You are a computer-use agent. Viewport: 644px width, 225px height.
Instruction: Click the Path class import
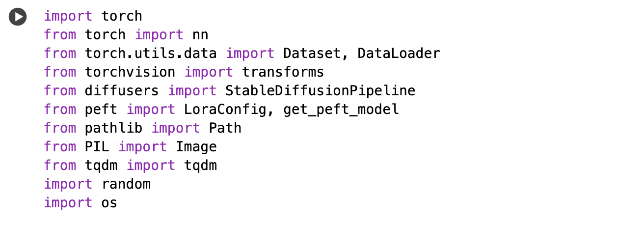click(x=225, y=128)
